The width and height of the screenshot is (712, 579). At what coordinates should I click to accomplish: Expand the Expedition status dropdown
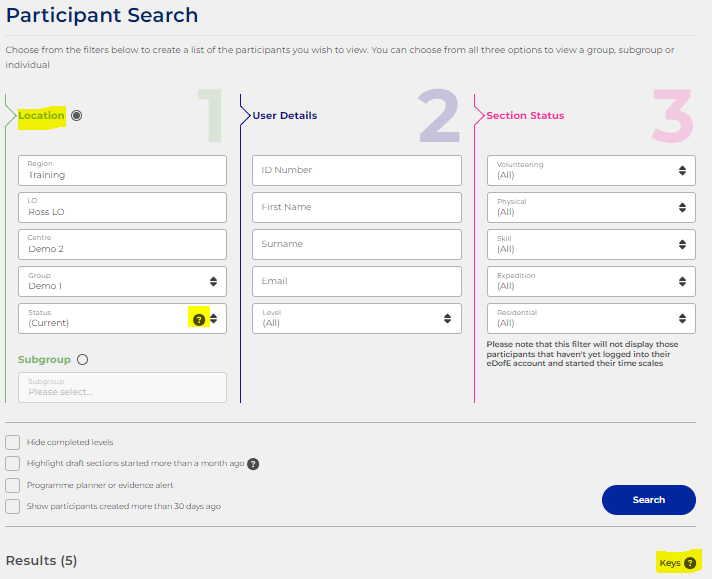tap(591, 282)
